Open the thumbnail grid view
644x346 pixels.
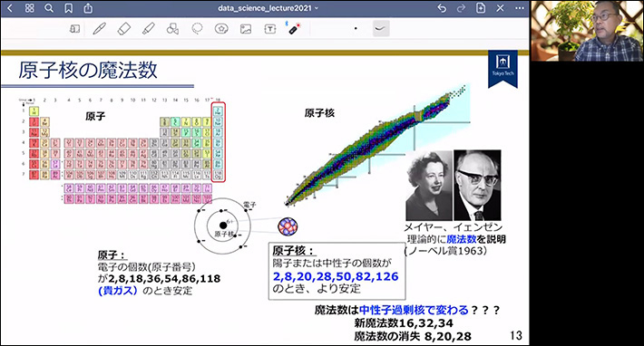tap(30, 8)
